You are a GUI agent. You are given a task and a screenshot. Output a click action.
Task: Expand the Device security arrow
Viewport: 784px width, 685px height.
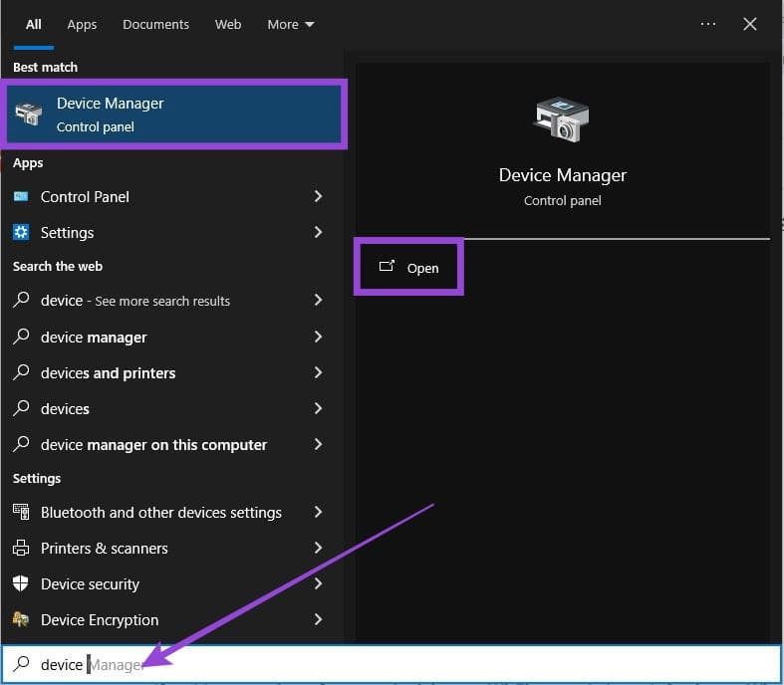pos(318,583)
